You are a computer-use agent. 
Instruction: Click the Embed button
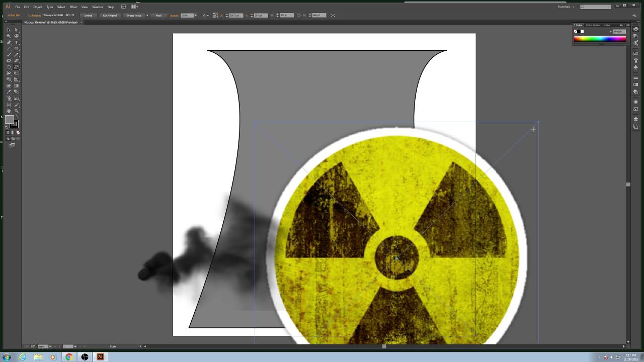point(89,16)
